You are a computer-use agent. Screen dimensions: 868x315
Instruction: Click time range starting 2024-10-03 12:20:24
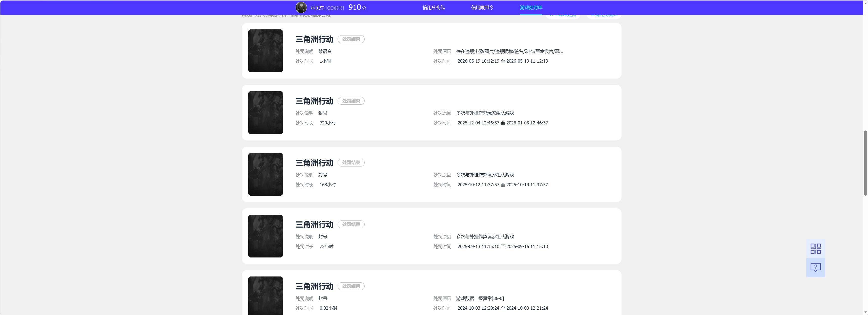(502, 308)
